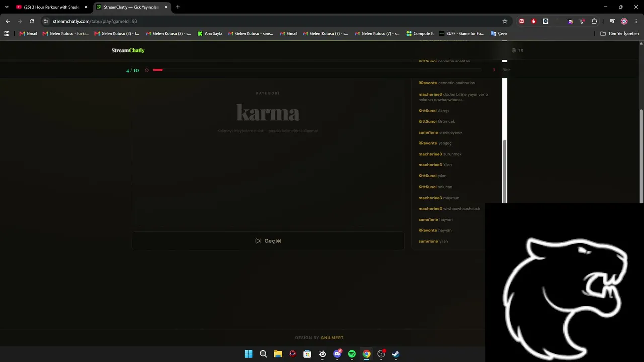Open the Windows Start menu
The image size is (644, 362).
pyautogui.click(x=249, y=354)
